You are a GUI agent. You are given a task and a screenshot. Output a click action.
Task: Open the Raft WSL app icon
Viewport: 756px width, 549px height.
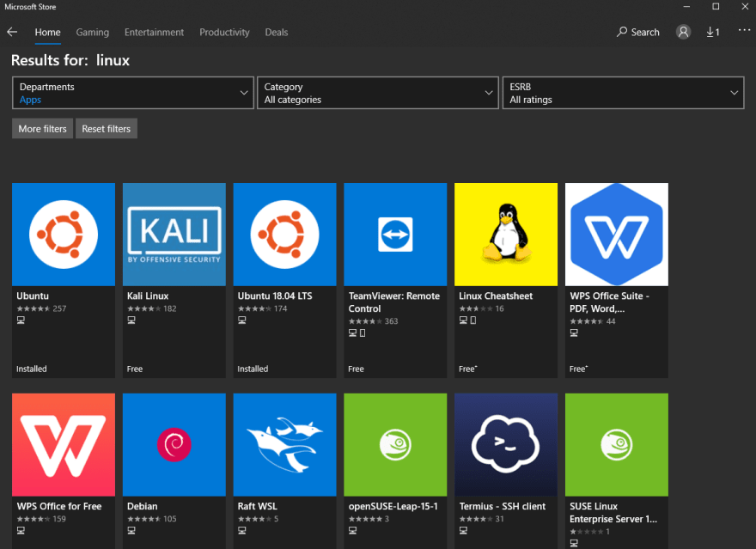[285, 445]
